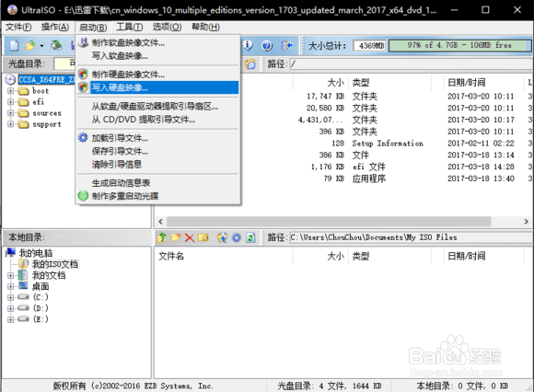Click the Open CD/DVD disc icon
The width and height of the screenshot is (534, 392).
point(56,45)
